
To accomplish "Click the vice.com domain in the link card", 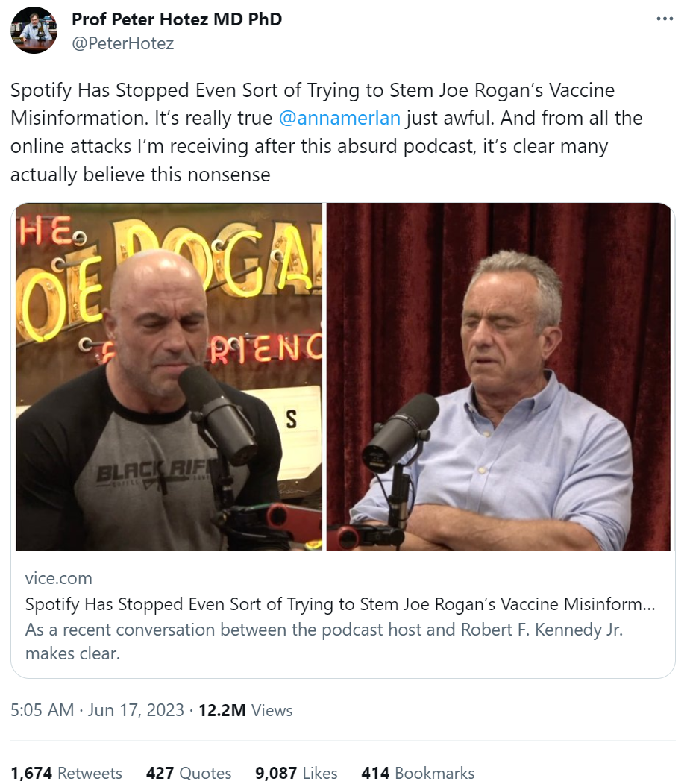I will [58, 578].
